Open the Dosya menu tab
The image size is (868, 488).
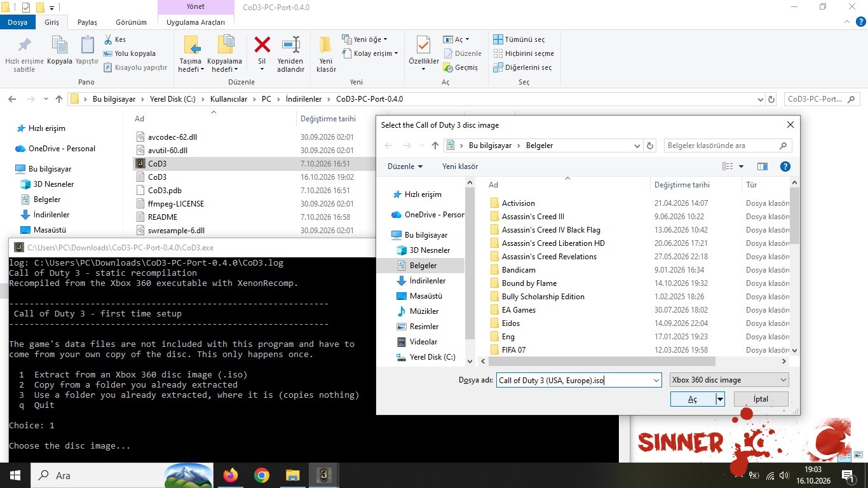pos(18,22)
